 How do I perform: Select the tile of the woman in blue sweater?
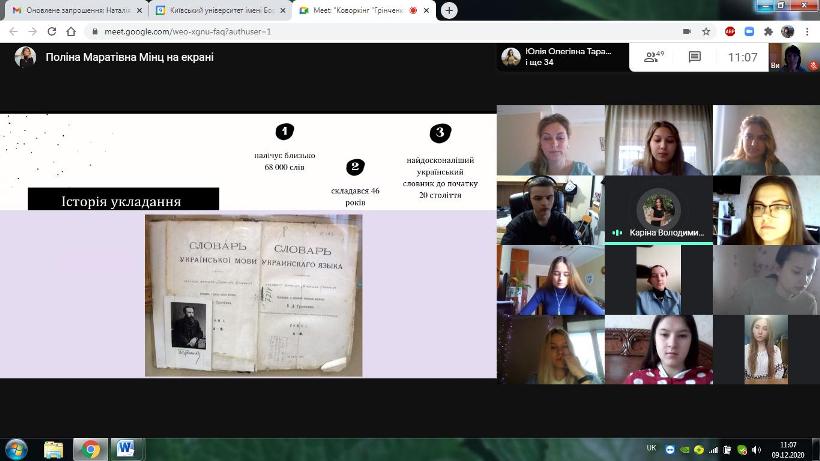click(x=551, y=280)
